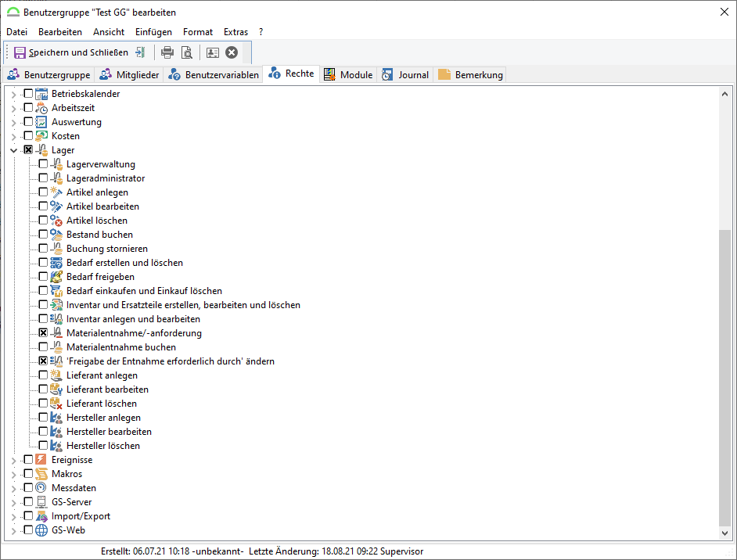Image resolution: width=737 pixels, height=560 pixels.
Task: Open print preview magnifier icon
Action: pos(187,52)
